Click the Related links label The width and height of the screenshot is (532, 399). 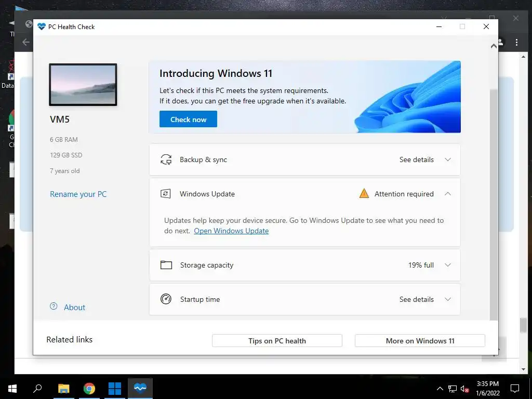pyautogui.click(x=69, y=340)
